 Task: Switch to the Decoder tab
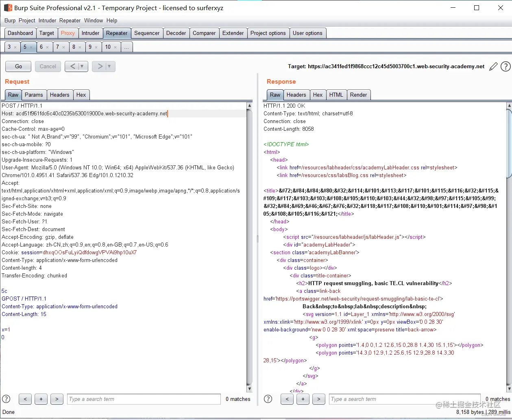coord(176,33)
